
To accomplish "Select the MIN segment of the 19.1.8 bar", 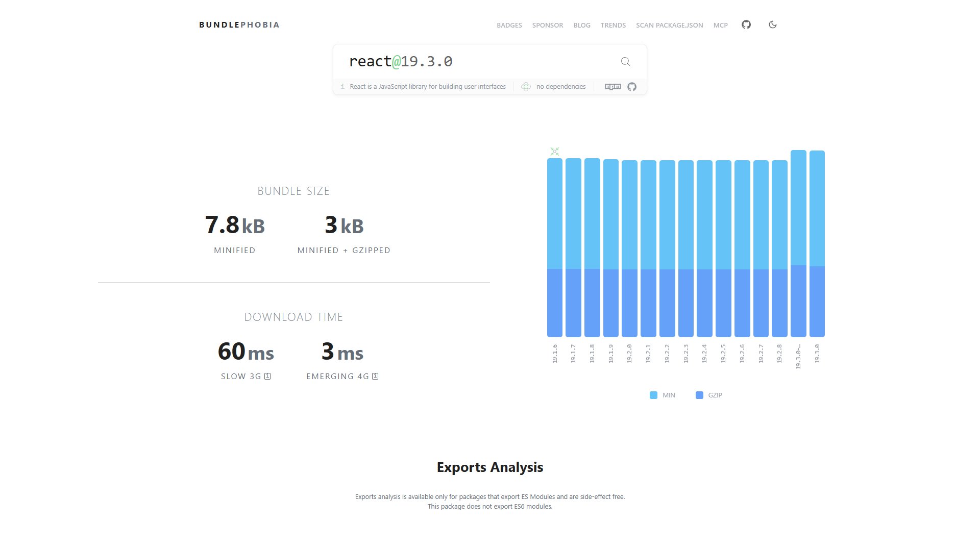I will (592, 213).
